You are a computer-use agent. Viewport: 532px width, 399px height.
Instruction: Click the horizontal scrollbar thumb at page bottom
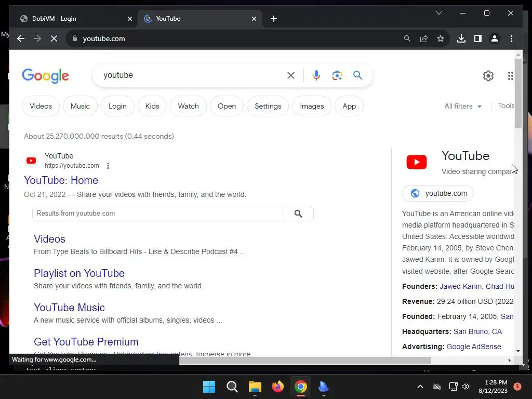305,361
